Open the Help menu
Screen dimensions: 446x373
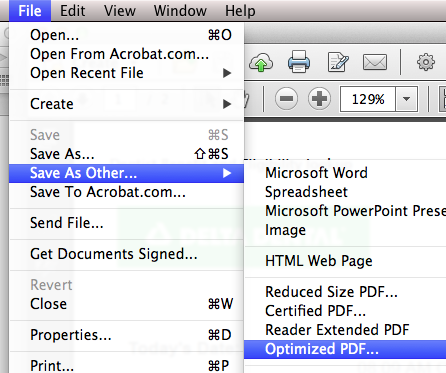pos(240,11)
